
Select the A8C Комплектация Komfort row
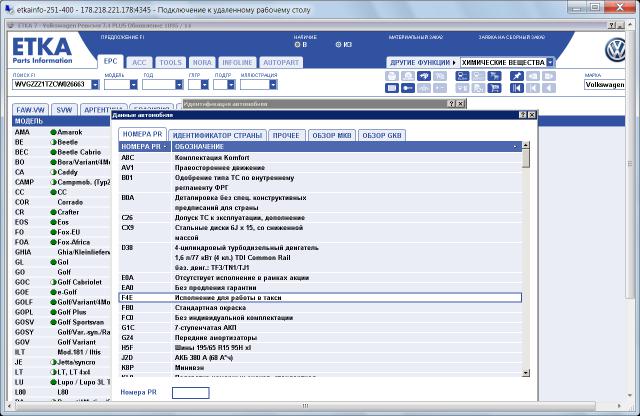pos(320,158)
